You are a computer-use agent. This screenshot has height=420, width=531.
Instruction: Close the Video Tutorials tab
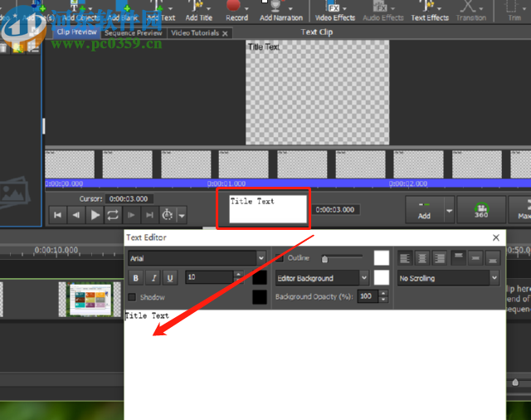click(225, 33)
